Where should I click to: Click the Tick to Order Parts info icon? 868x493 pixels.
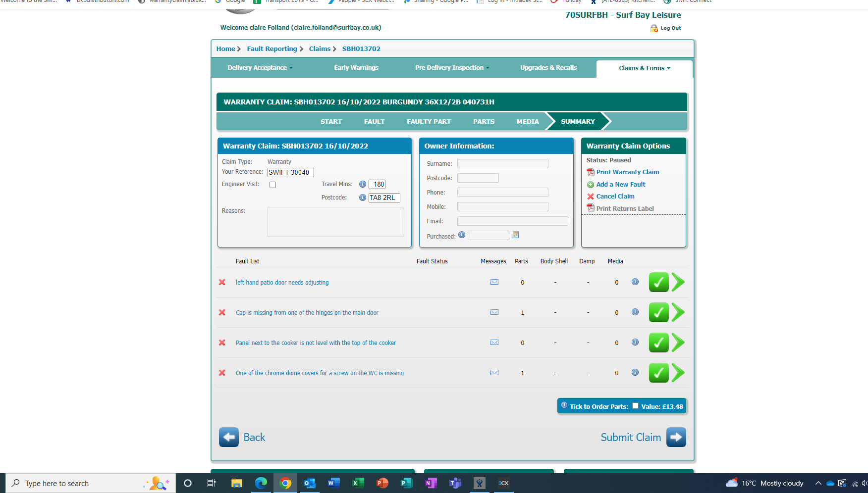564,405
